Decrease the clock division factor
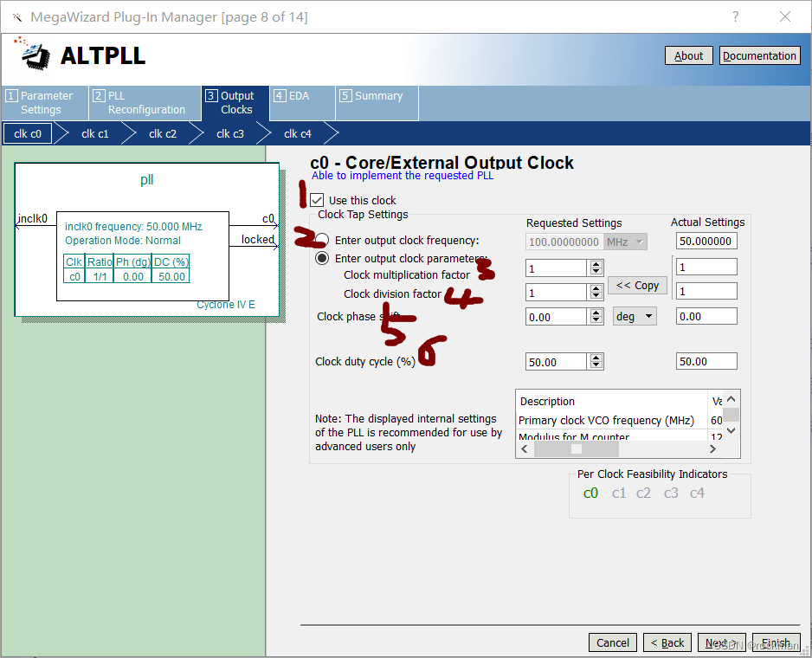Image resolution: width=812 pixels, height=658 pixels. tap(596, 296)
